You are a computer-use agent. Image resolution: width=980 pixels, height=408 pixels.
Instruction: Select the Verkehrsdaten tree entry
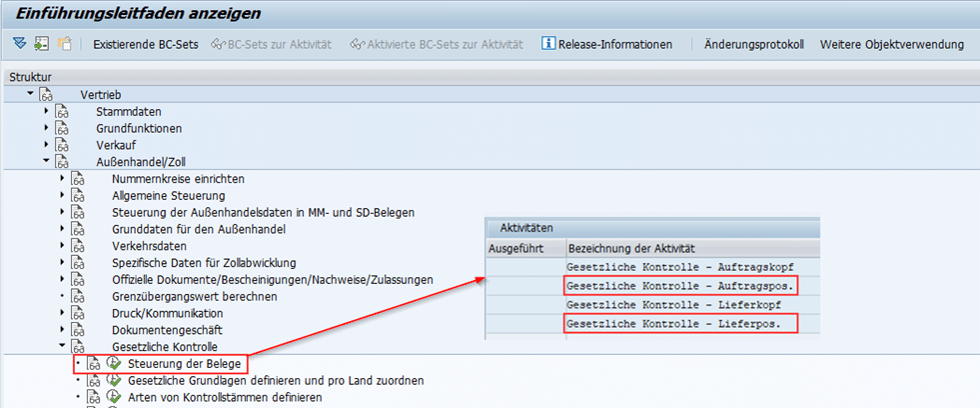(x=147, y=245)
